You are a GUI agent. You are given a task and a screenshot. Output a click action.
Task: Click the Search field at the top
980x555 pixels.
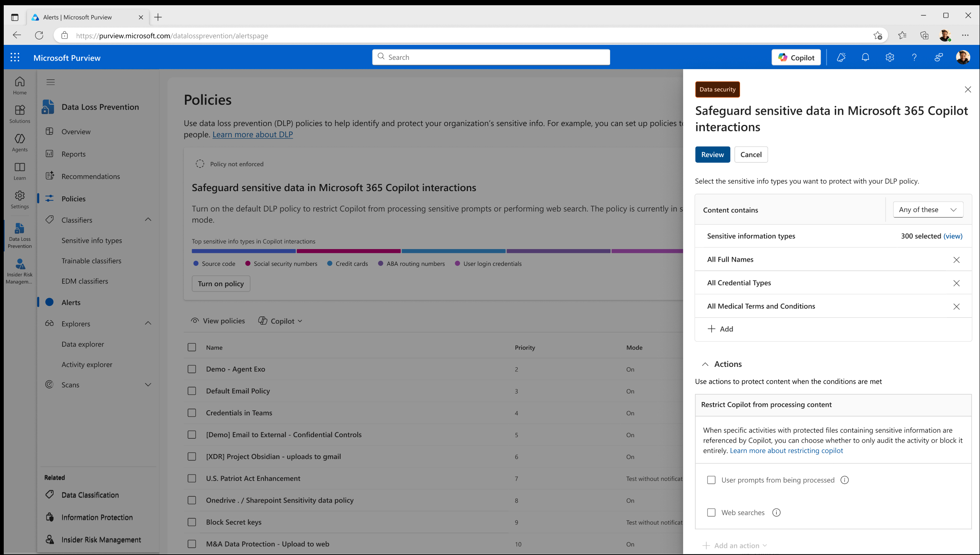[x=491, y=57]
